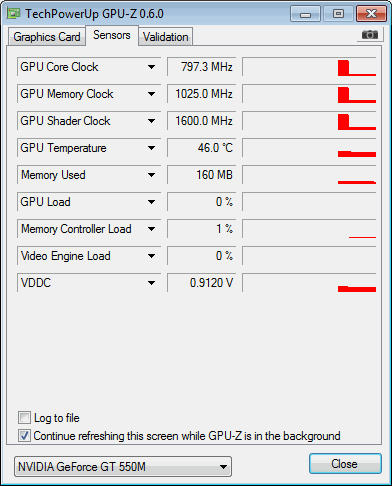Uncheck Continue refreshing in background option

click(x=24, y=436)
